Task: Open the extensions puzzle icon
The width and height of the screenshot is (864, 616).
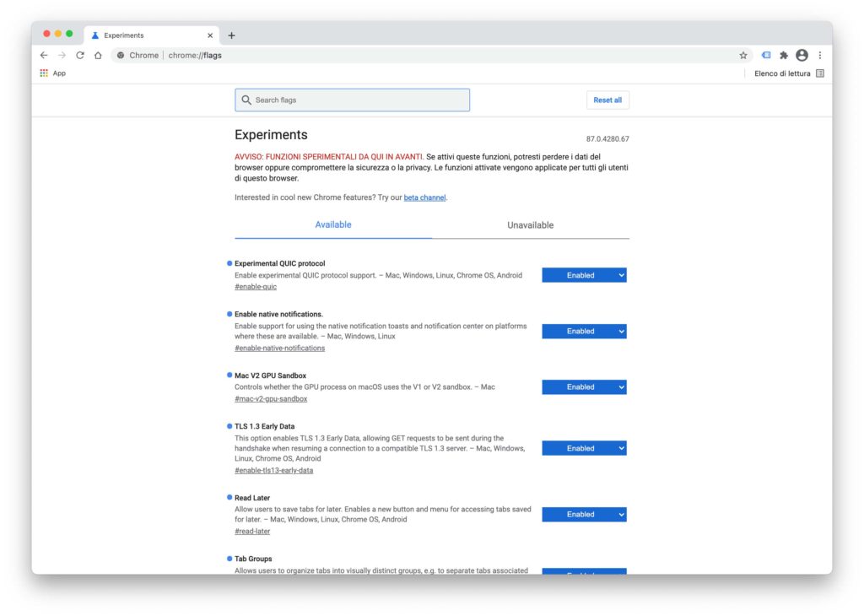Action: tap(784, 55)
